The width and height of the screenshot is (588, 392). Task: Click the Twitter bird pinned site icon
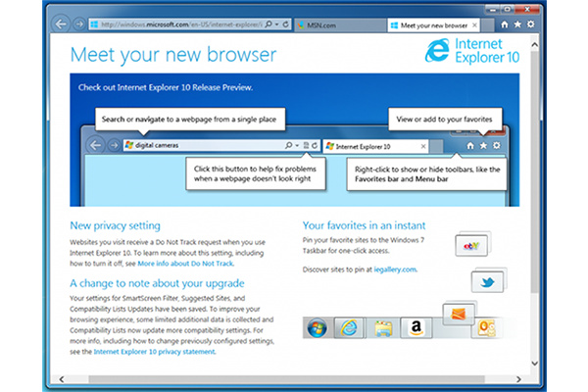[487, 282]
